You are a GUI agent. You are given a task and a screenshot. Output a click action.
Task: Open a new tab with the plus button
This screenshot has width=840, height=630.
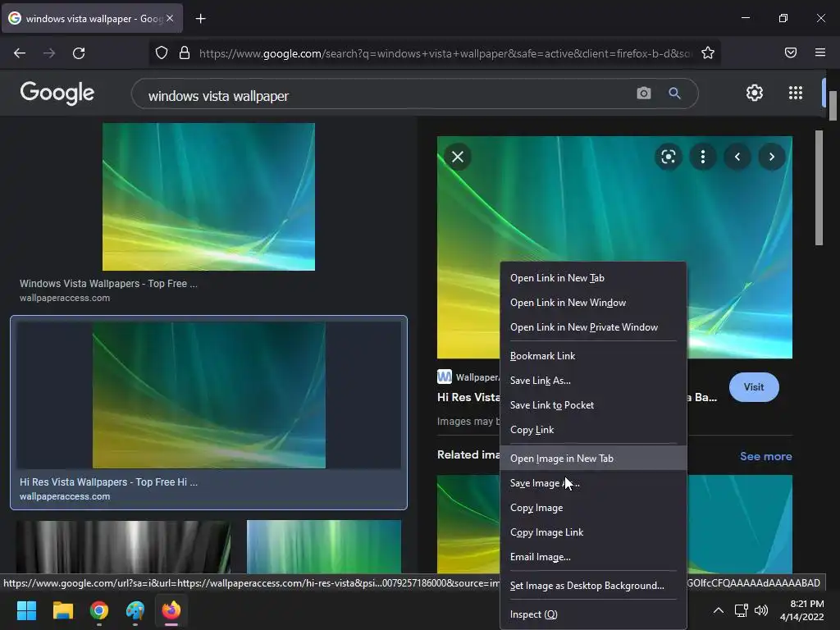200,19
